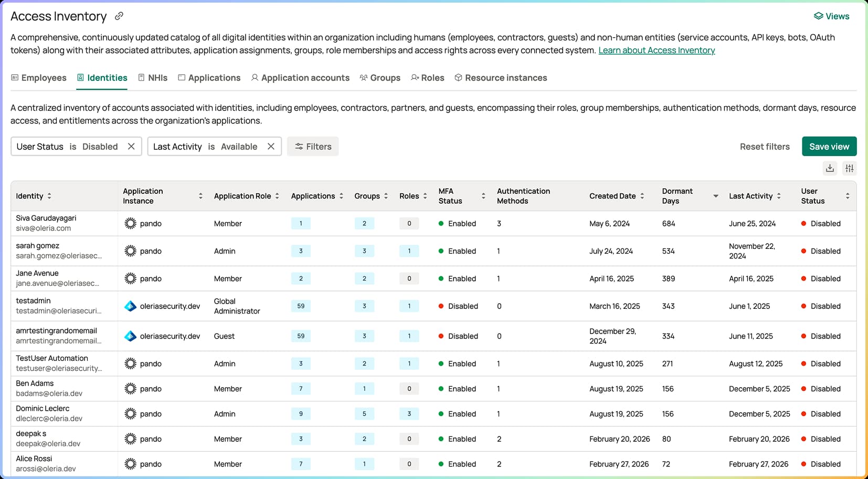Sort by Last Activity column
868x479 pixels.
[779, 196]
